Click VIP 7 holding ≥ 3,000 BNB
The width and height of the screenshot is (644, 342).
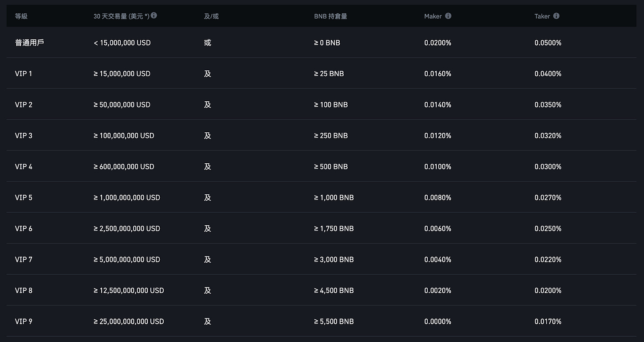click(x=333, y=260)
